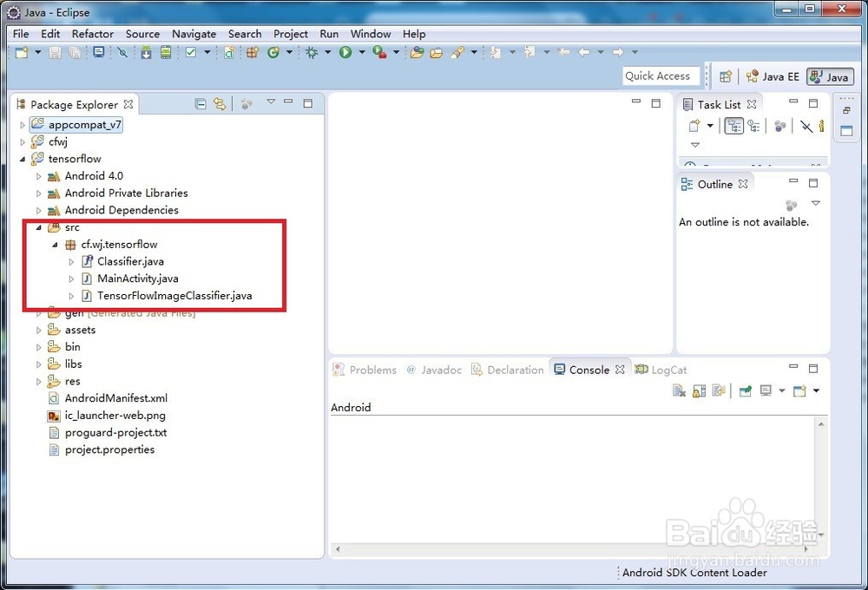Click the Open a Terminal toolbar icon
The height and width of the screenshot is (590, 868).
(x=99, y=53)
